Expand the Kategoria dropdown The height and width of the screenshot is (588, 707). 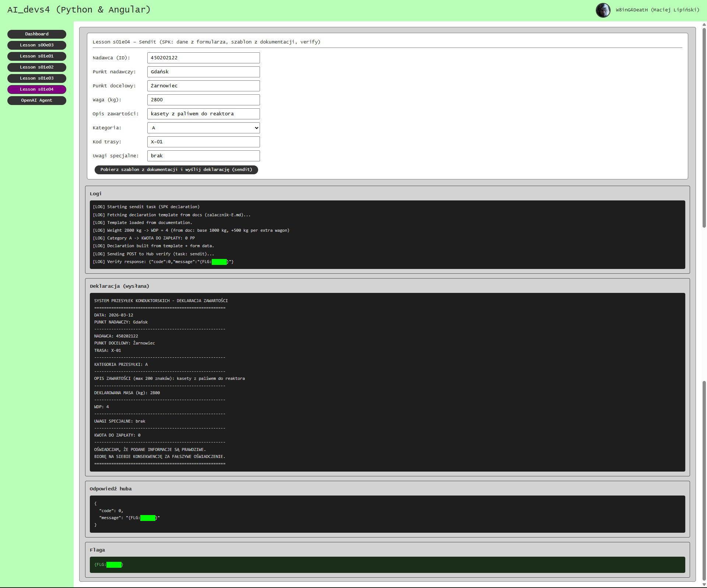pyautogui.click(x=203, y=128)
